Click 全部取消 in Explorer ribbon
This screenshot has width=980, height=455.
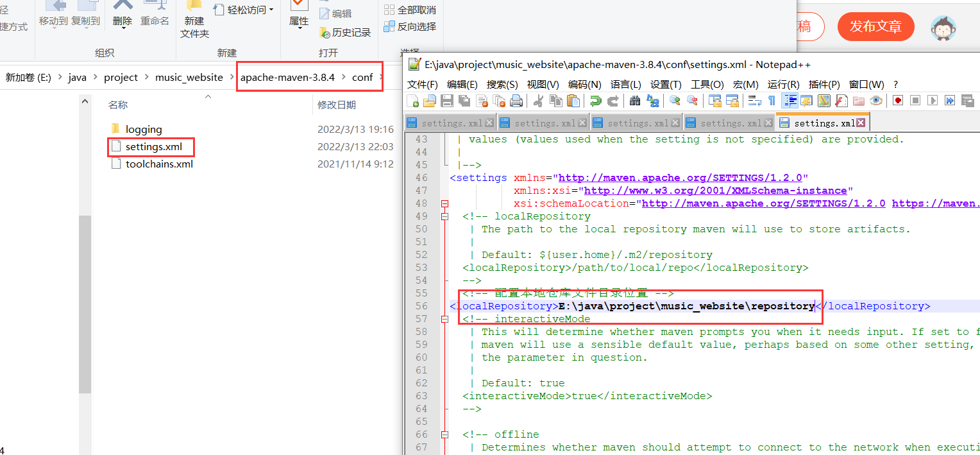[410, 10]
